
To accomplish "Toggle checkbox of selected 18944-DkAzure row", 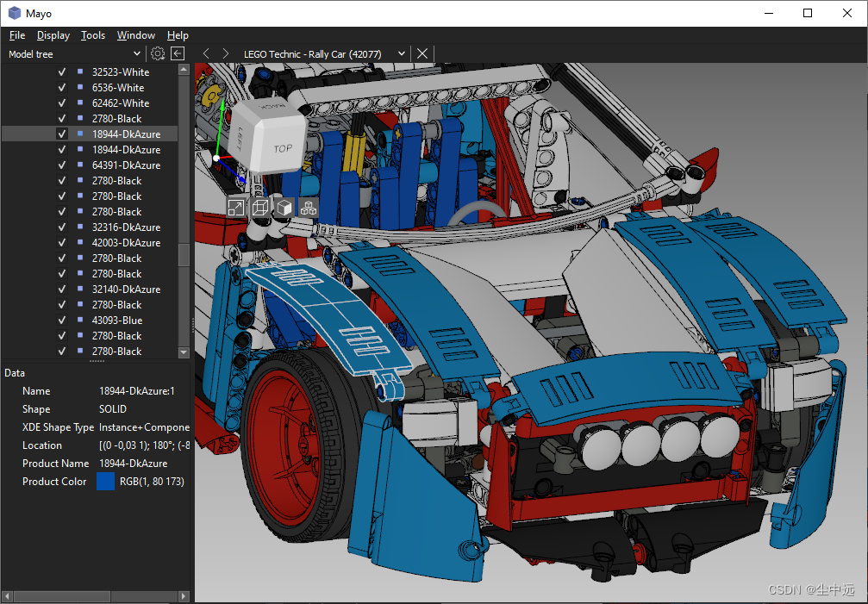I will [x=62, y=134].
